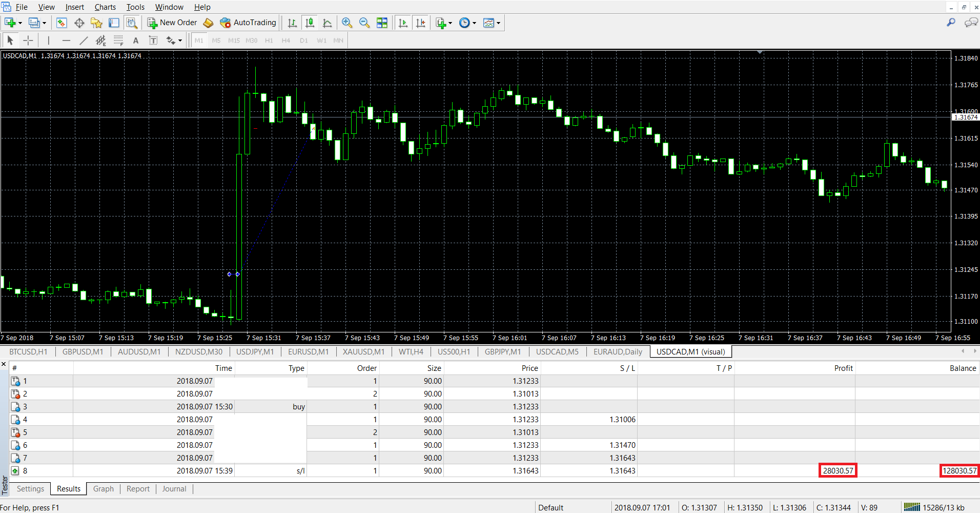
Task: Switch chart to line chart
Action: (327, 23)
